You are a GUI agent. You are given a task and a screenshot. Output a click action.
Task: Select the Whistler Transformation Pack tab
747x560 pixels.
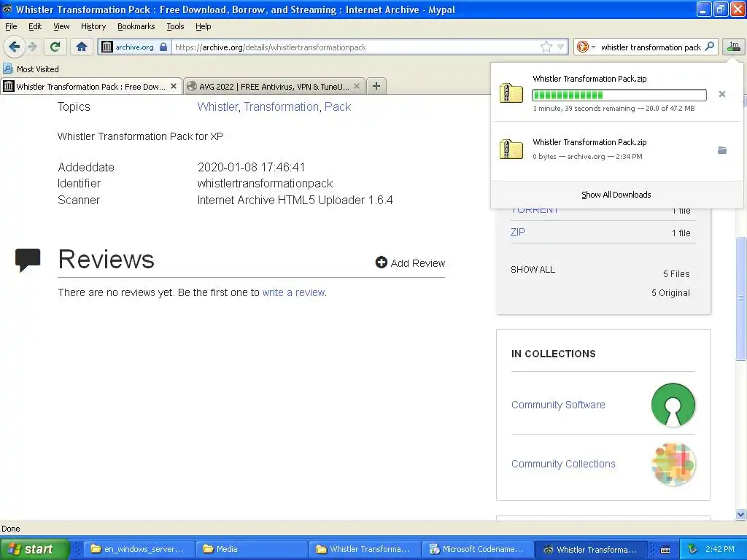[x=91, y=86]
